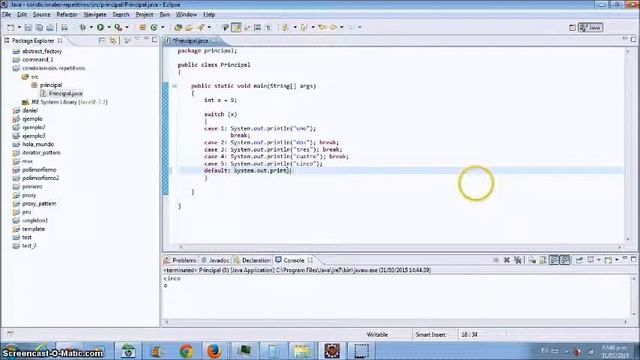Click the Next Annotation icon

[x=286, y=27]
